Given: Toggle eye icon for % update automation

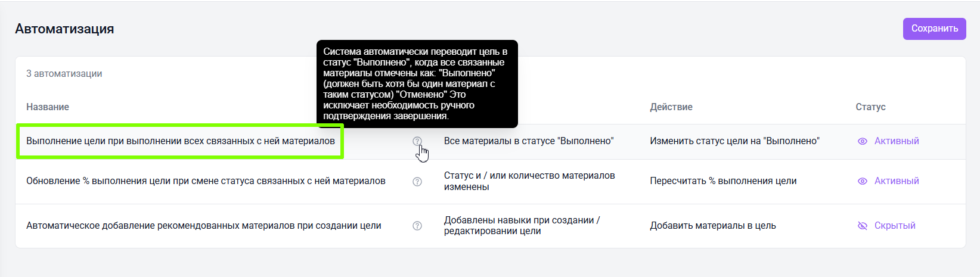Looking at the screenshot, I should (862, 181).
